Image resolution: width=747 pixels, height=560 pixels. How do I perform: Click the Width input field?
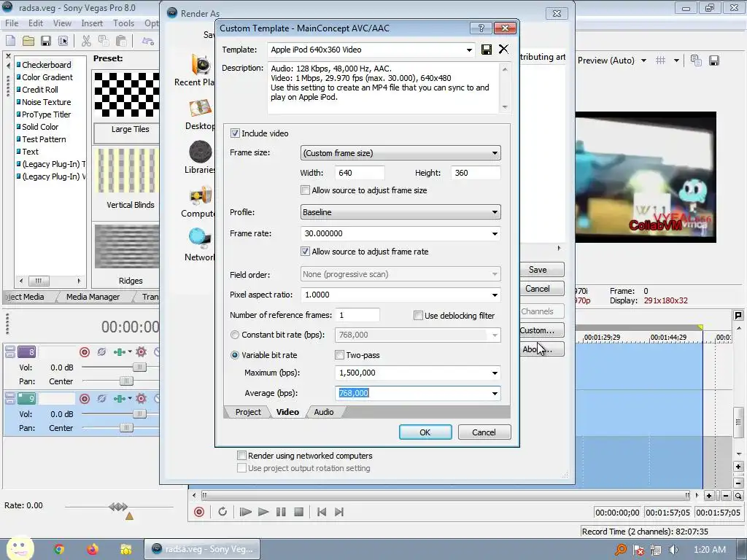[x=360, y=173]
